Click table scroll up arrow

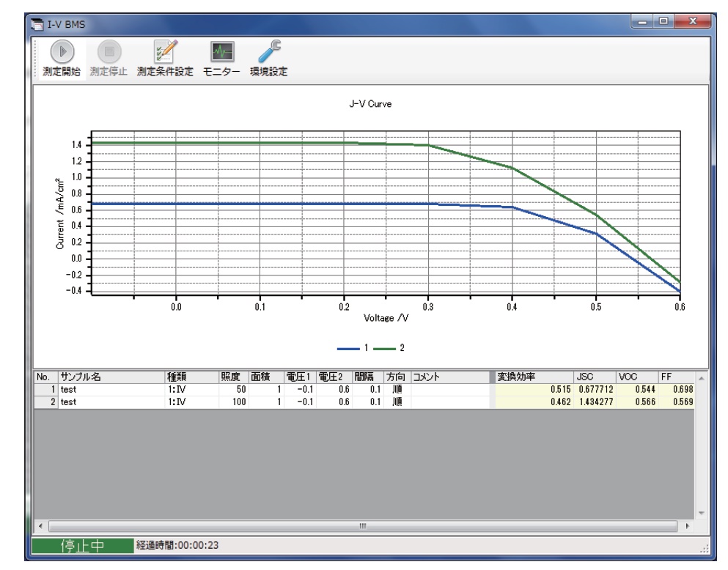(x=701, y=379)
